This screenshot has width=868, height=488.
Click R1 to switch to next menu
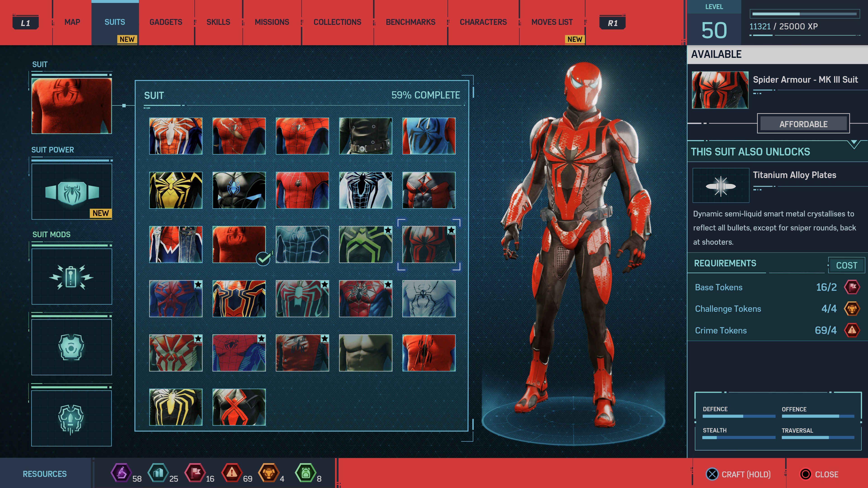tap(613, 23)
